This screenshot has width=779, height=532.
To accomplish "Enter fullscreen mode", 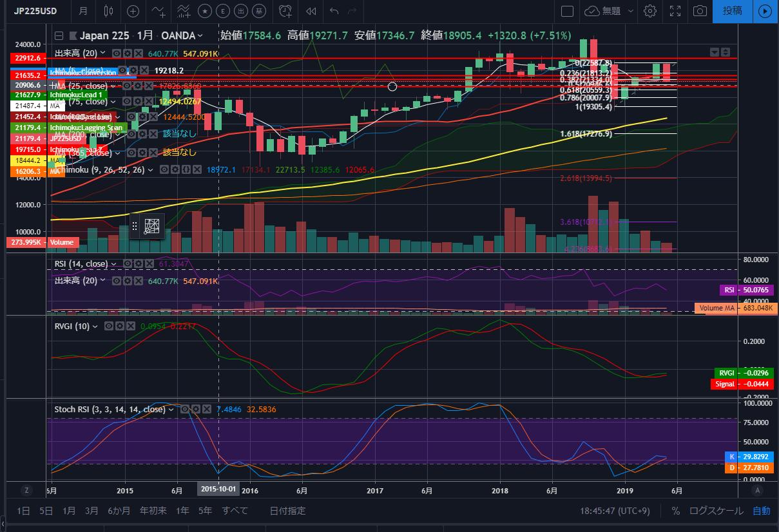I will [675, 11].
